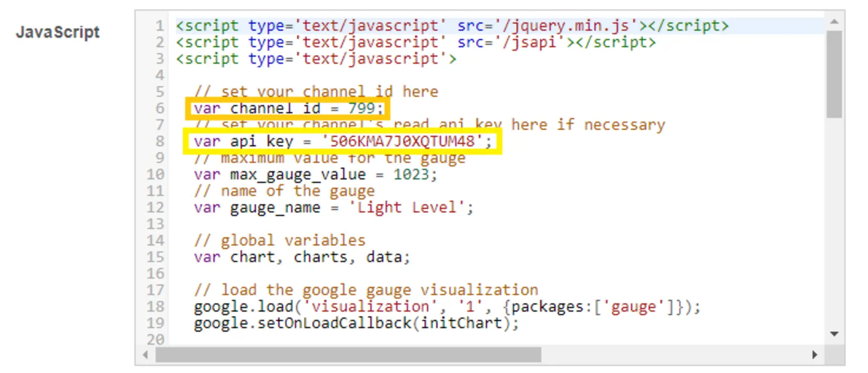Click the horizontal scrollbar right arrow
This screenshot has height=373, width=868.
814,355
